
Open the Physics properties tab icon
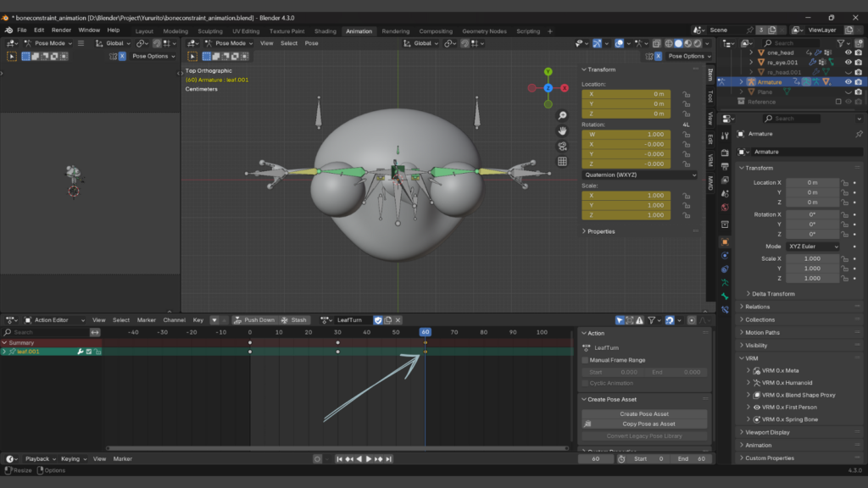(x=725, y=256)
